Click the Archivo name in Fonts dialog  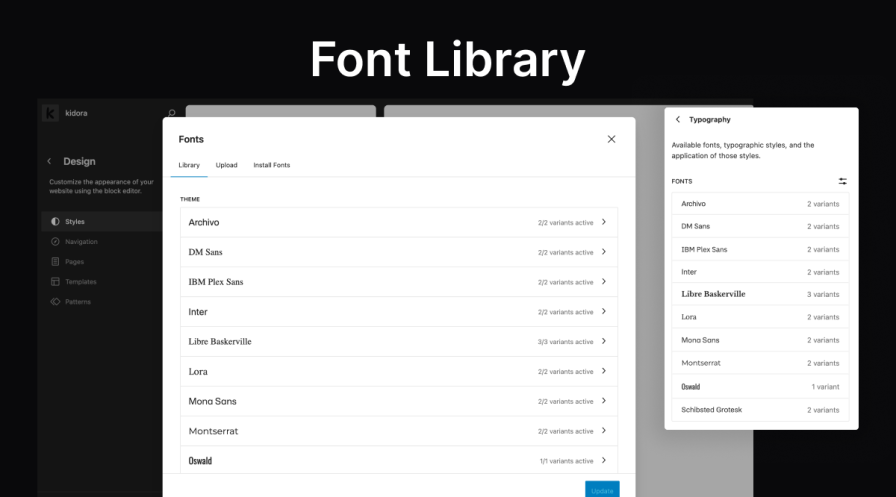click(204, 222)
